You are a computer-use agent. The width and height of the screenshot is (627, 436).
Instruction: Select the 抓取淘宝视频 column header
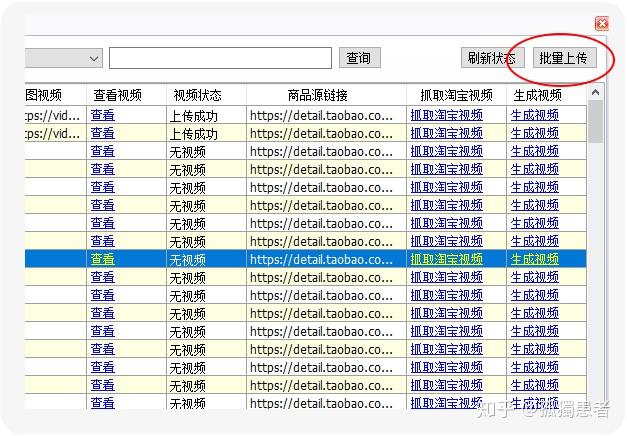pyautogui.click(x=456, y=95)
